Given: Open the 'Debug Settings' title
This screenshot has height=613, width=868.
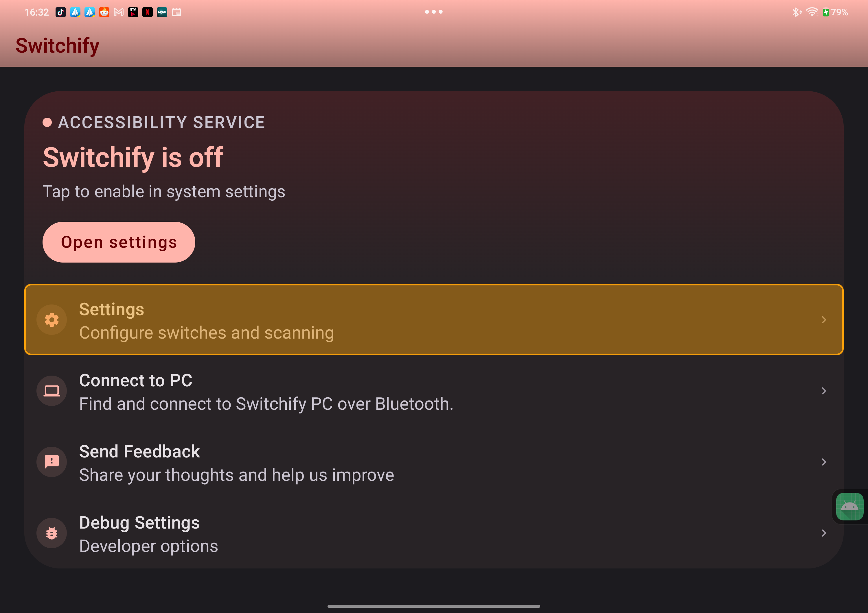Looking at the screenshot, I should [x=139, y=523].
